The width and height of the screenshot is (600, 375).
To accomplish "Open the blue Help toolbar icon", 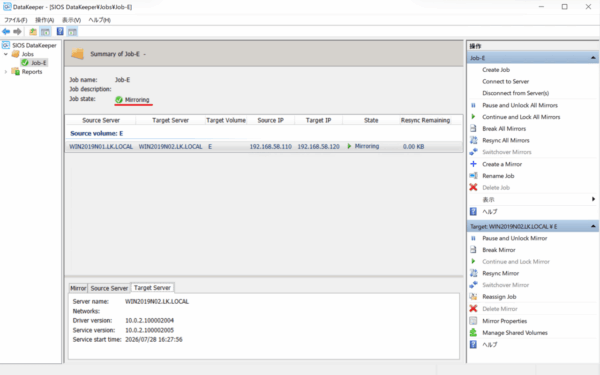I will (60, 31).
